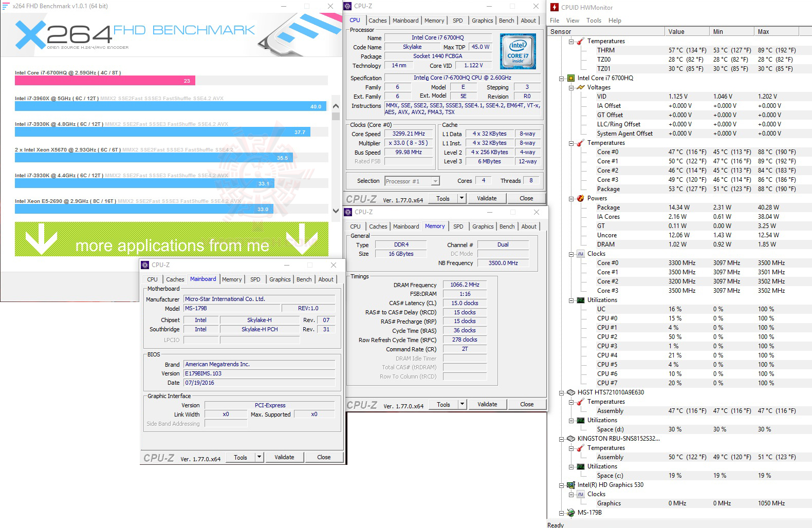The image size is (812, 528).
Task: Click the Tools button in the Mainboard CPU-Z window
Action: click(241, 457)
